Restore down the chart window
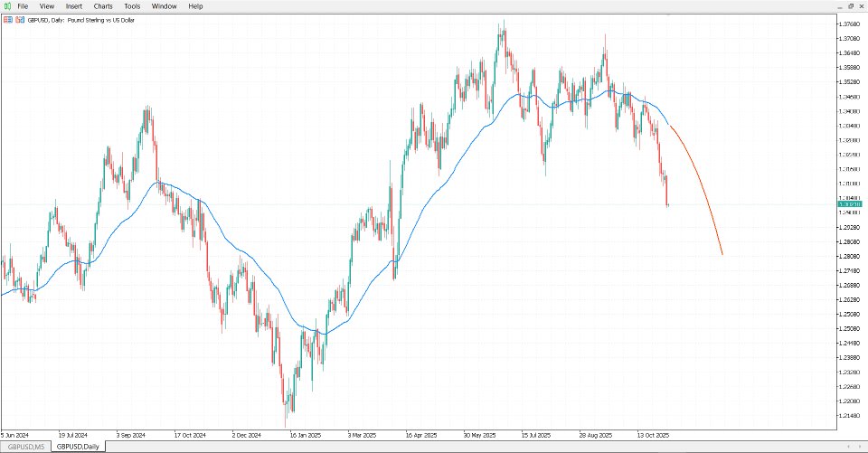Viewport: 868px width, 453px height. point(850,5)
